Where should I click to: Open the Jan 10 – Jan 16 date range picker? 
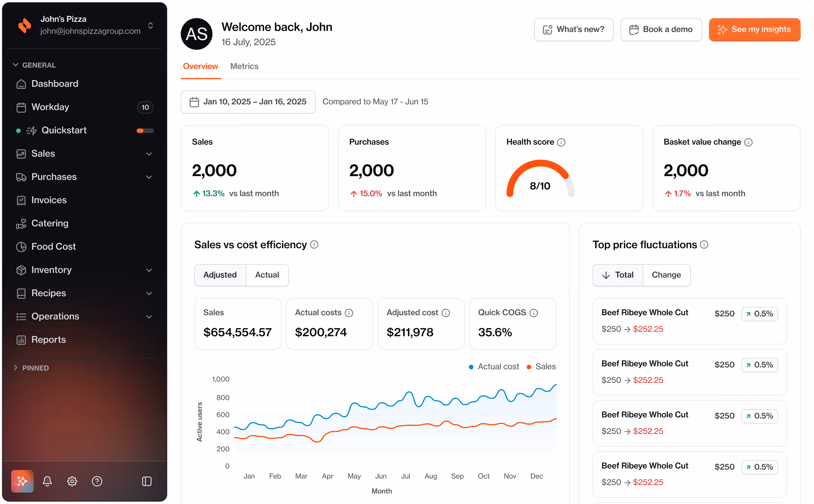coord(248,102)
